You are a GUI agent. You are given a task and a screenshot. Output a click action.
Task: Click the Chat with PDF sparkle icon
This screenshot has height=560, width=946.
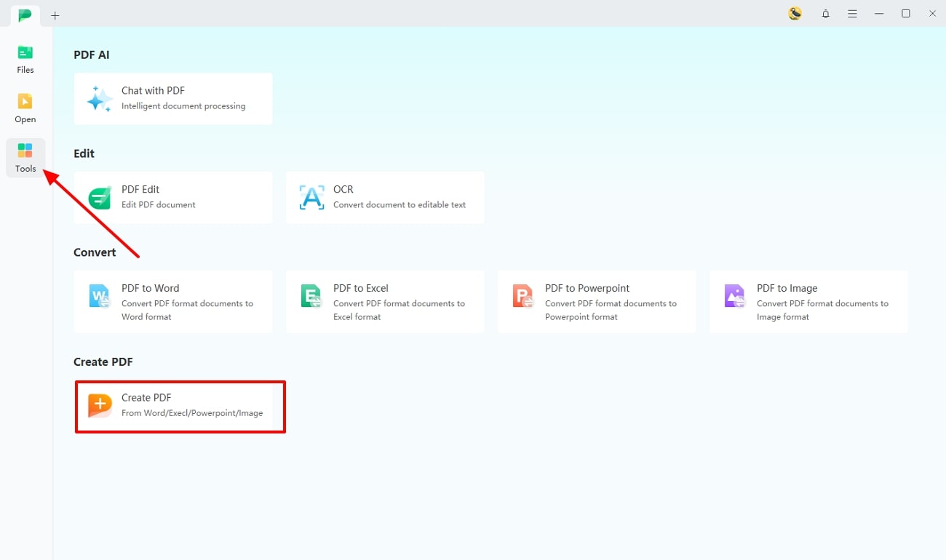100,99
